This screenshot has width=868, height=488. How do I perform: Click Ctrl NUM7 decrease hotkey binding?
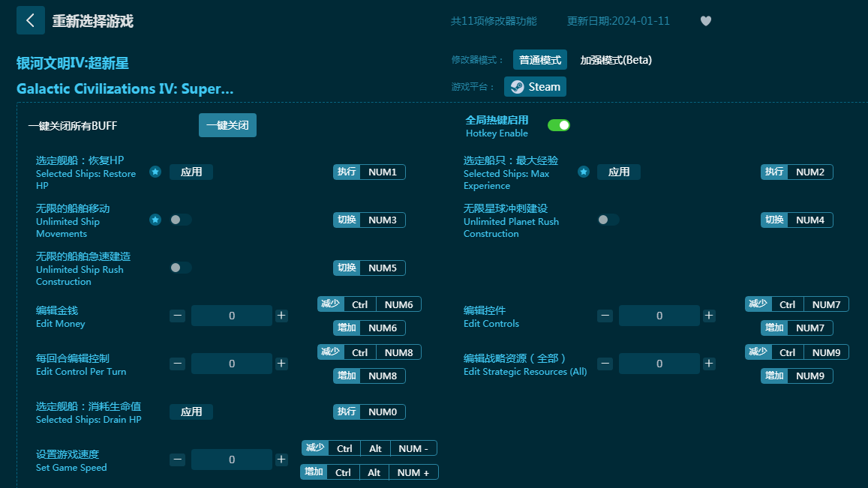[x=797, y=304]
